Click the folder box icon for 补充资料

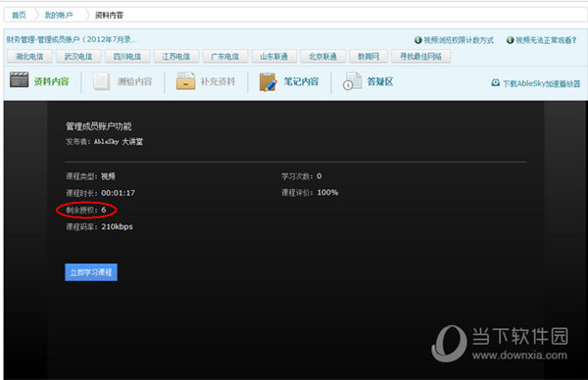click(x=185, y=81)
